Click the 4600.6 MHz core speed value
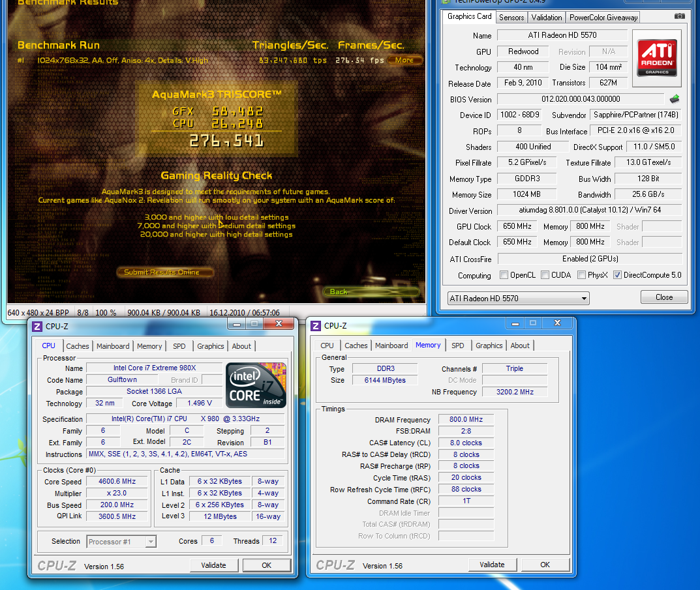This screenshot has height=590, width=700. click(117, 481)
